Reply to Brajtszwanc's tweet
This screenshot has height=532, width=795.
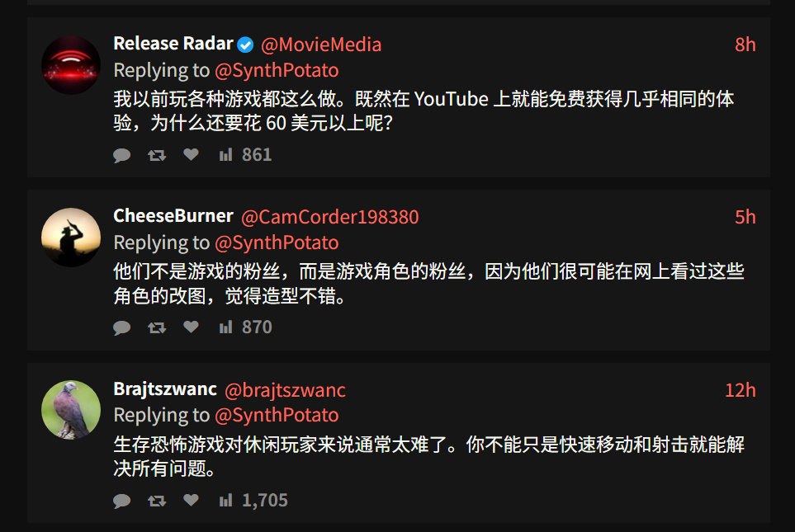122,501
